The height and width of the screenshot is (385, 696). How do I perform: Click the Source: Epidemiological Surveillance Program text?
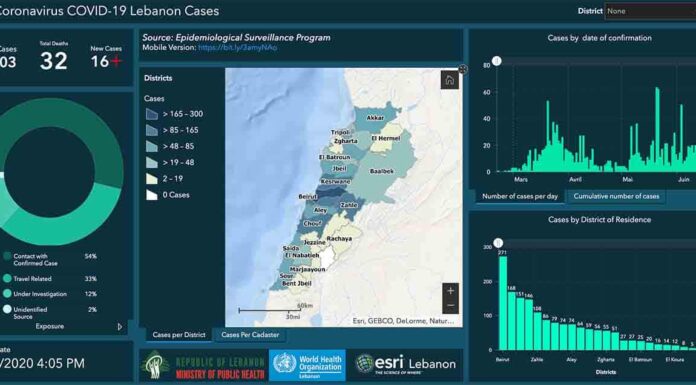(x=236, y=38)
